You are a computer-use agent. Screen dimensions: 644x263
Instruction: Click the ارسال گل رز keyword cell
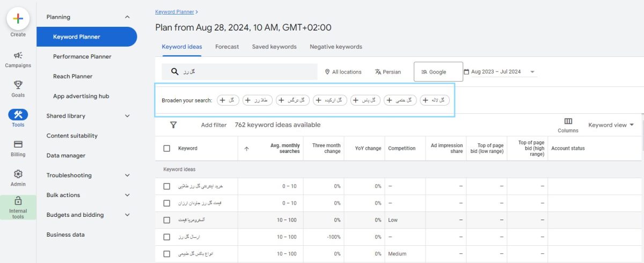coord(189,237)
